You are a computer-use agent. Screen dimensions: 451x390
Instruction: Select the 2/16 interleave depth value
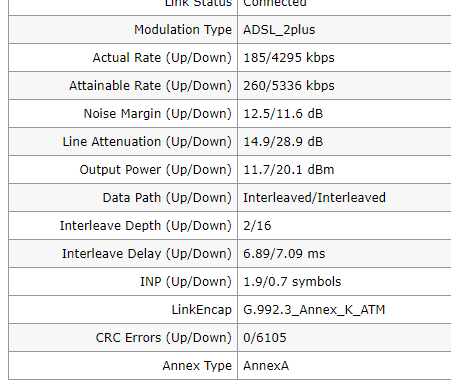(x=257, y=226)
